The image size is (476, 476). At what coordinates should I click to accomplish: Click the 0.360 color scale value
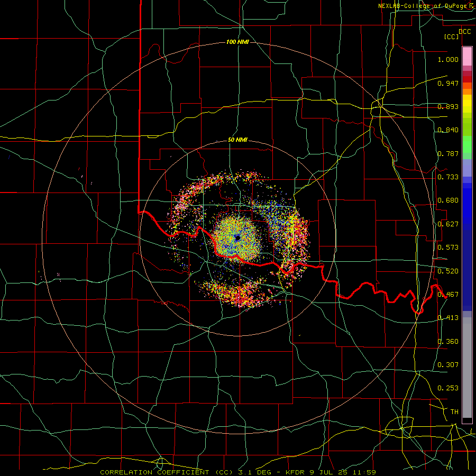coord(448,342)
